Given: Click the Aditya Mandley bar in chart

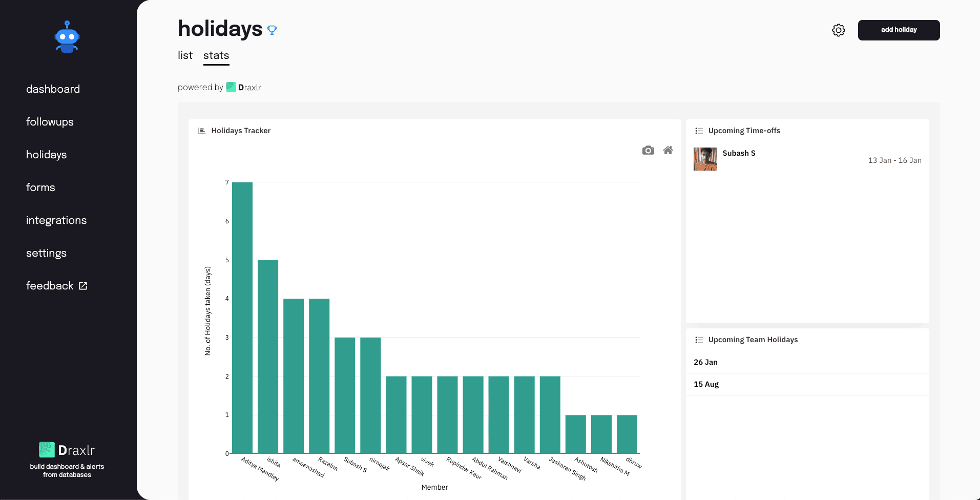Looking at the screenshot, I should [242, 318].
